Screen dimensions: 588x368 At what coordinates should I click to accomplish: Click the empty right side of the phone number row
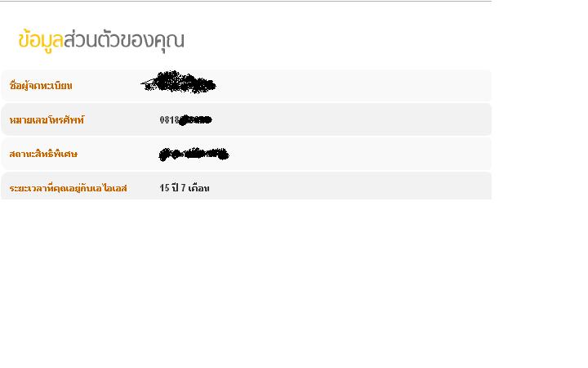353,119
